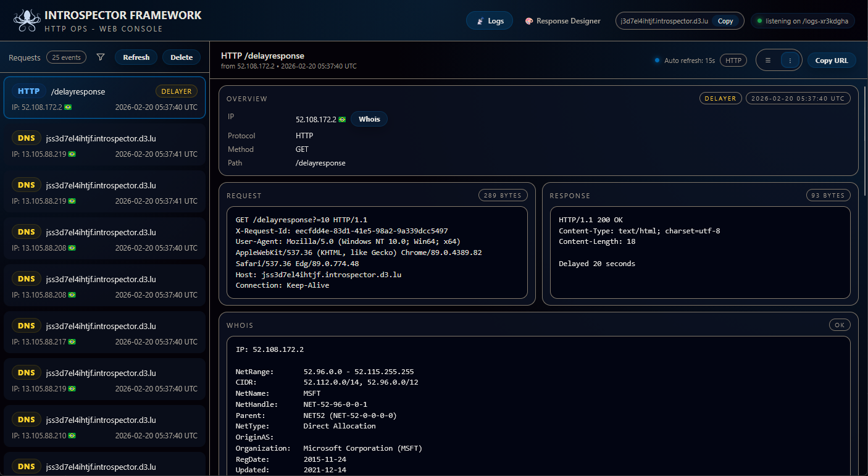Copy the introspector domain with the Copy button
This screenshot has height=476, width=868.
(x=725, y=21)
